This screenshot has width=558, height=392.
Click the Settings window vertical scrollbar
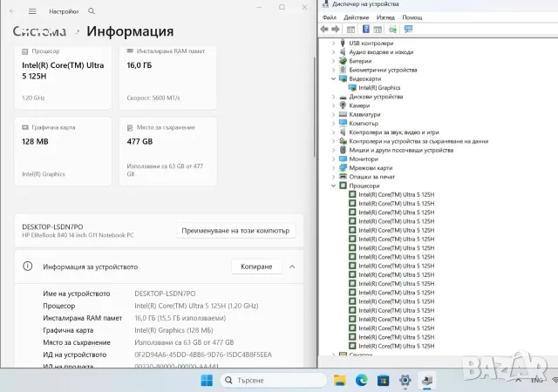(x=315, y=107)
